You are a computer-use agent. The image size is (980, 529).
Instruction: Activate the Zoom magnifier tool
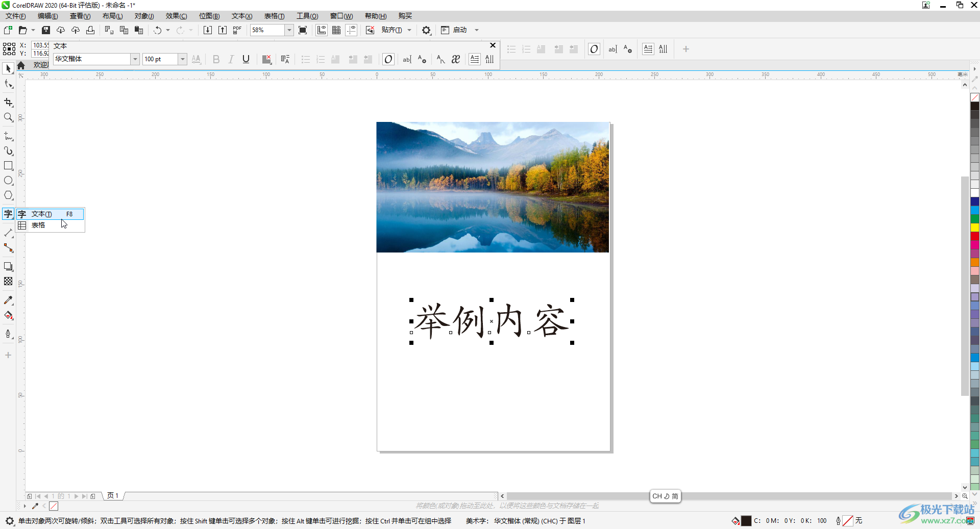[8, 117]
